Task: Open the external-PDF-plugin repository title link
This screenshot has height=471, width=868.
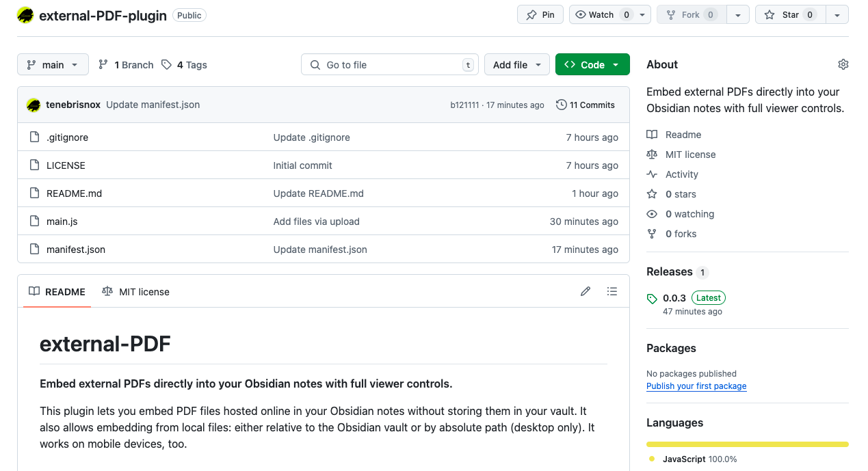Action: tap(103, 15)
